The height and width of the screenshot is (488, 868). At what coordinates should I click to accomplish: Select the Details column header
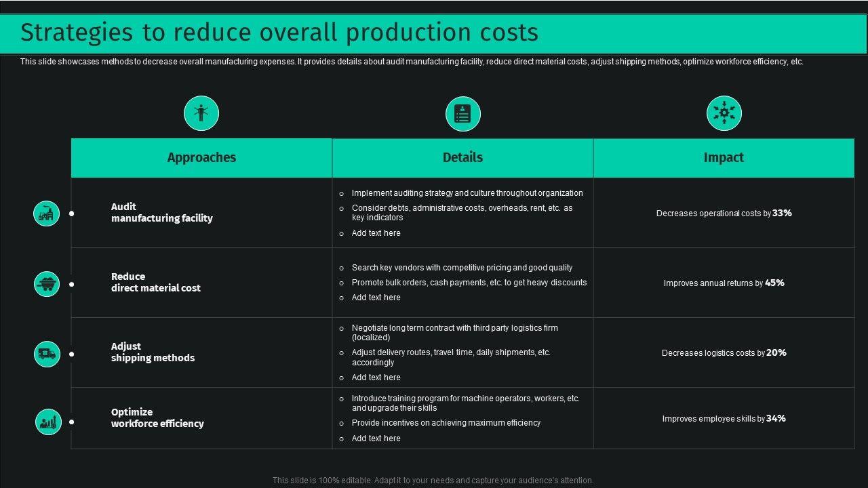click(x=462, y=157)
